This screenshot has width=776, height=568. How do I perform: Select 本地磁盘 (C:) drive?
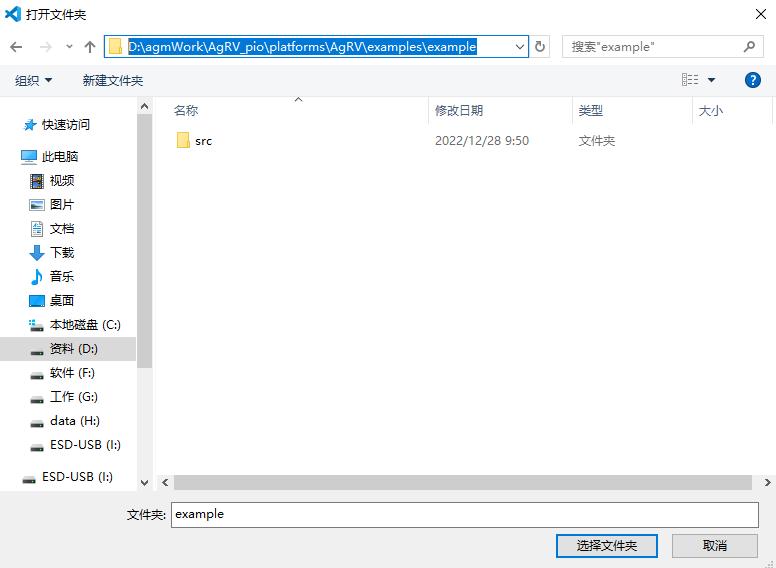click(75, 325)
